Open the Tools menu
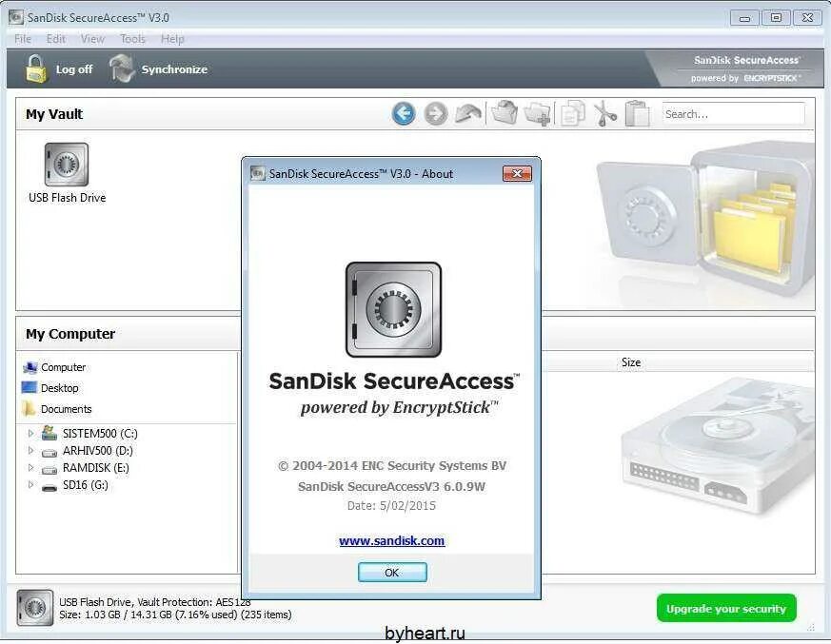This screenshot has width=831, height=644. (132, 39)
